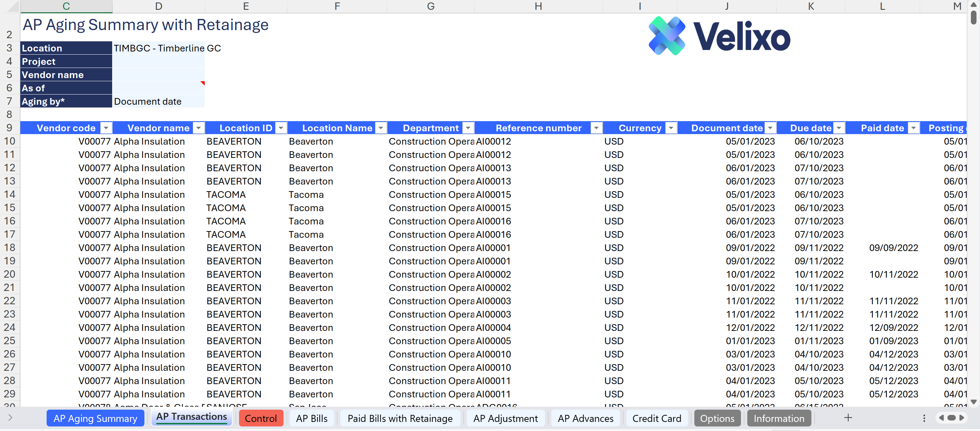Open Paid date column filter dropdown
This screenshot has width=980, height=431.
[913, 128]
